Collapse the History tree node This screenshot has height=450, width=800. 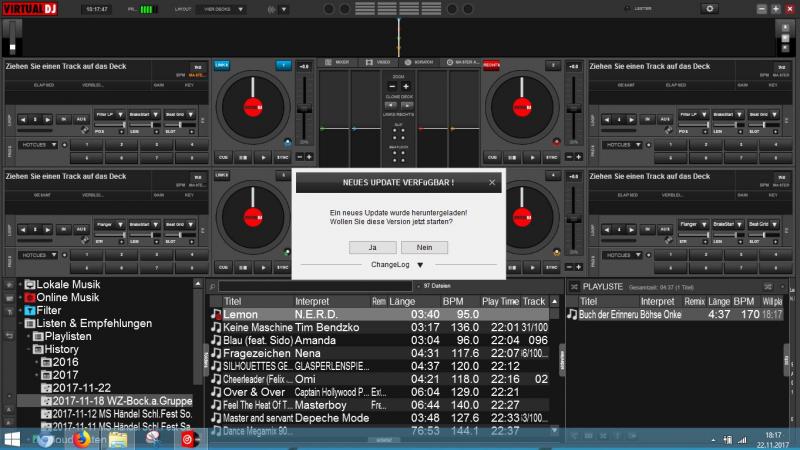tap(29, 349)
